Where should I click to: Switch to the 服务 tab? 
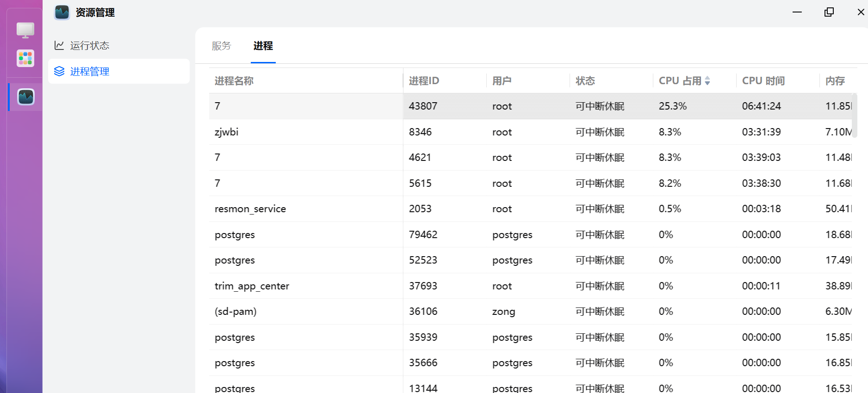point(221,46)
